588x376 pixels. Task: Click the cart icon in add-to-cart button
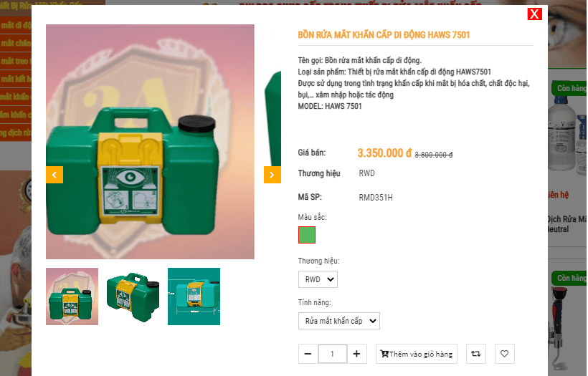(x=384, y=354)
